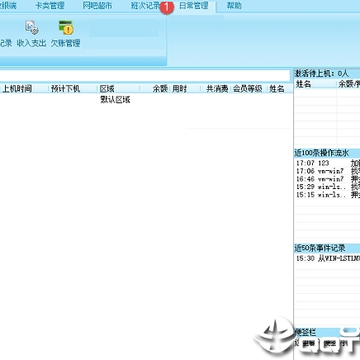
Task: Click the 姓名 header in the computer list
Action: coord(277,89)
